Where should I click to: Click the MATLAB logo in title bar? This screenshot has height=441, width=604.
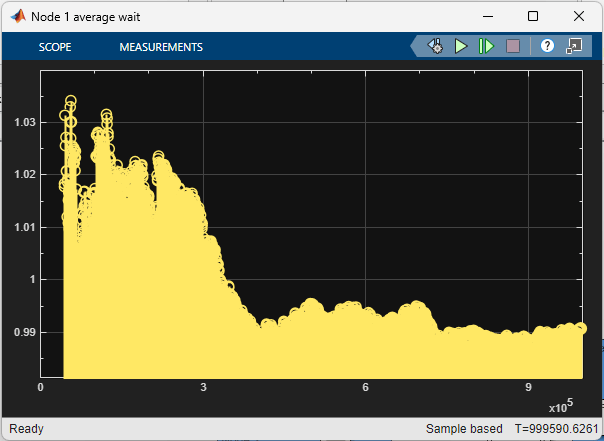pos(18,17)
